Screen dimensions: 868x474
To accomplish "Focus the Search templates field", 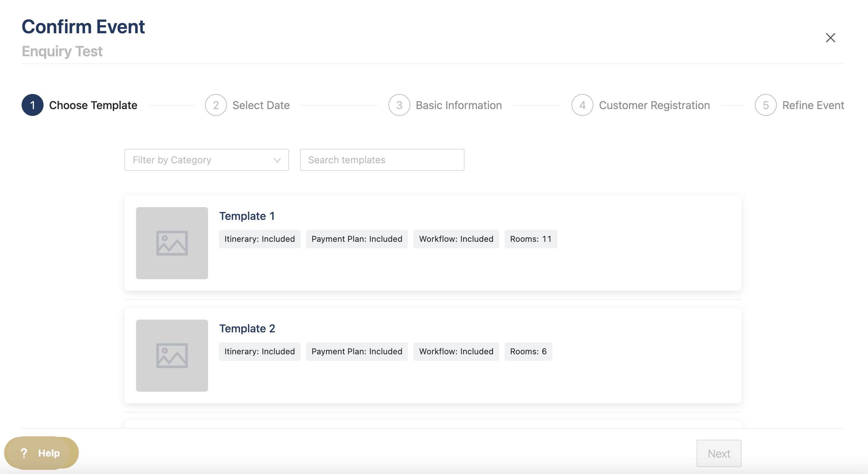I will coord(382,160).
